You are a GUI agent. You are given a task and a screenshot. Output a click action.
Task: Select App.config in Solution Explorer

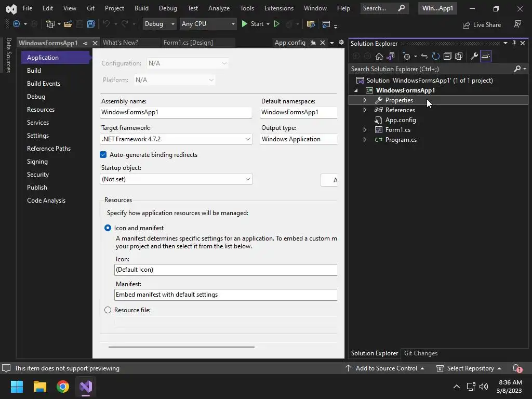pos(401,120)
